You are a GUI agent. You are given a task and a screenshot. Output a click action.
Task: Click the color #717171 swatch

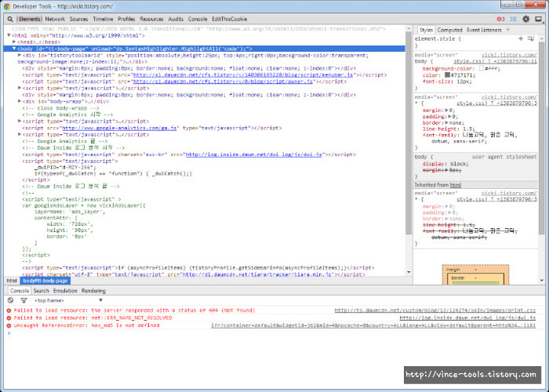tap(447, 75)
